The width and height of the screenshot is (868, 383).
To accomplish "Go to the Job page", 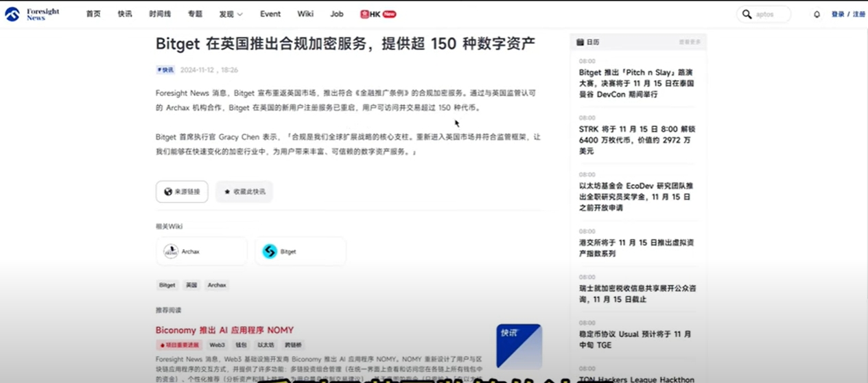I will click(336, 14).
